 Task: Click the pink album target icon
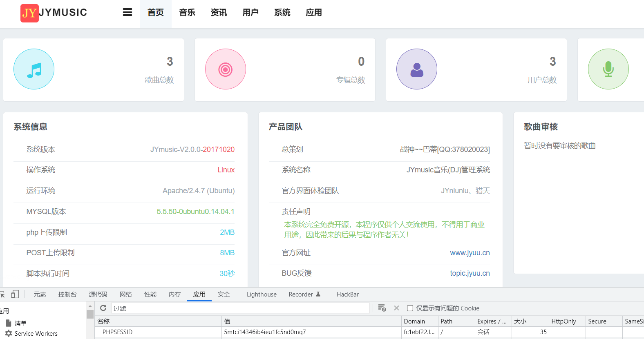pyautogui.click(x=226, y=69)
